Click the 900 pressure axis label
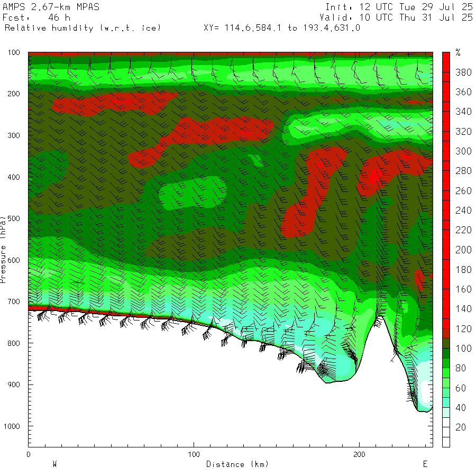This screenshot has height=476, width=476. click(x=14, y=385)
